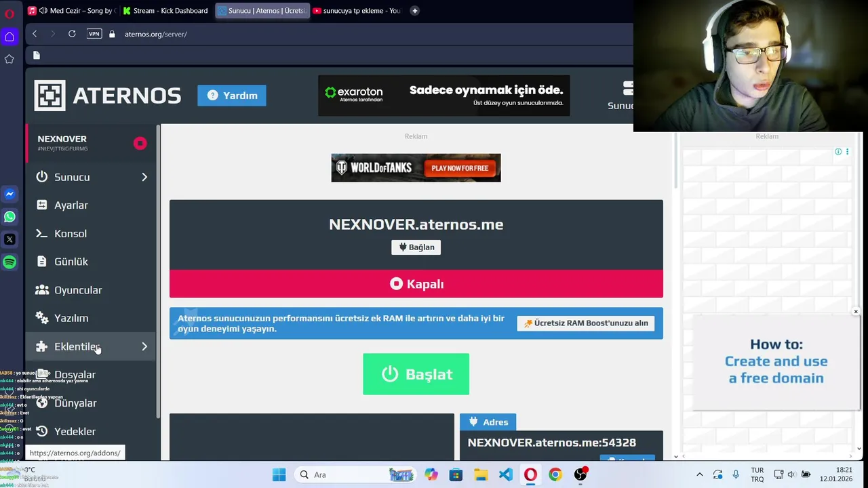Viewport: 868px width, 488px height.
Task: Open OBS Studio from taskbar
Action: pos(580,475)
